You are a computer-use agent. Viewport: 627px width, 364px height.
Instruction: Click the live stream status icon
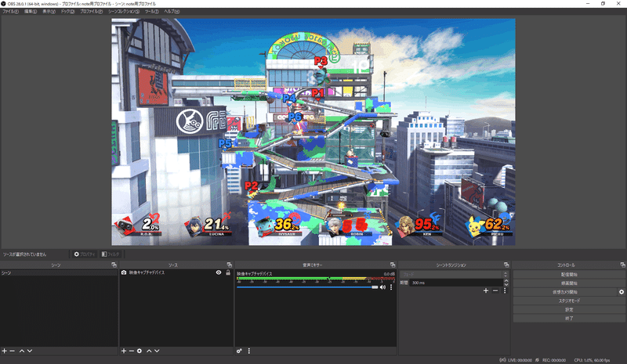502,360
